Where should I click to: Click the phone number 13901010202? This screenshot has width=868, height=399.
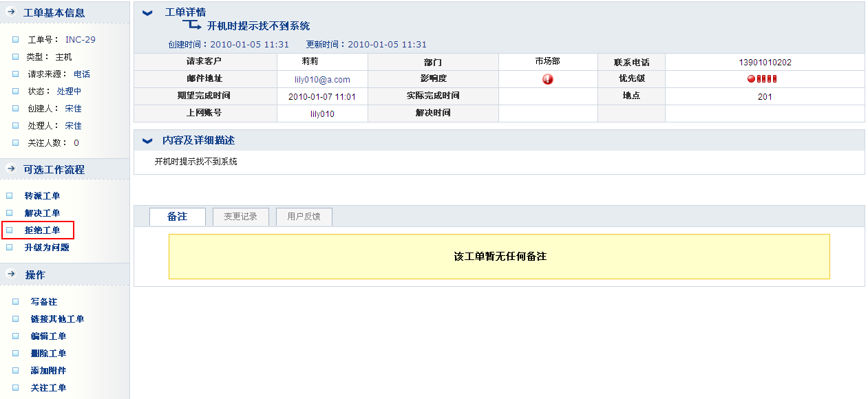[765, 63]
